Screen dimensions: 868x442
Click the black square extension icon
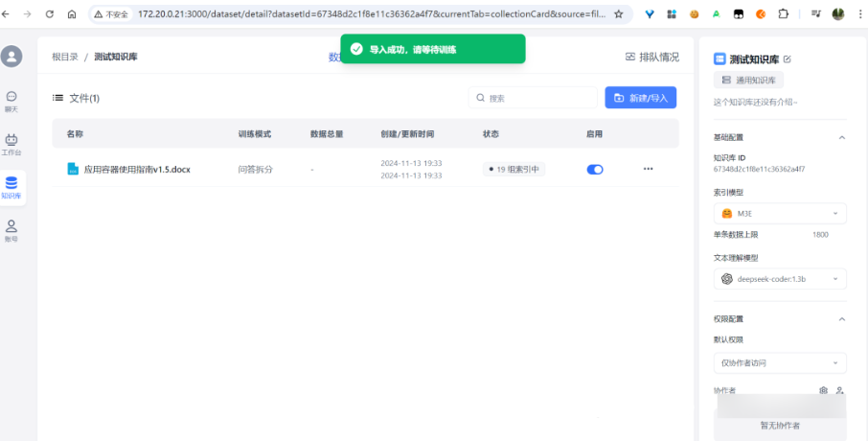(x=739, y=14)
